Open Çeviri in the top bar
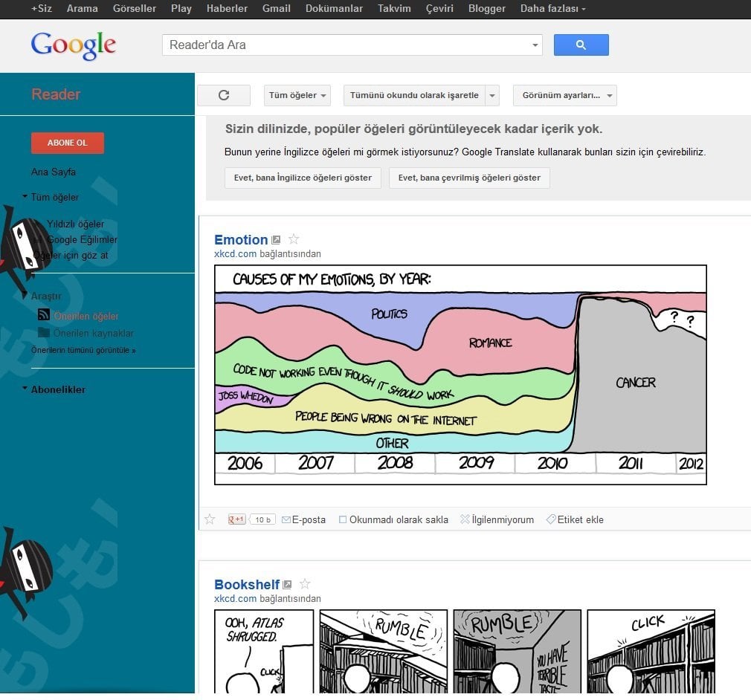The image size is (751, 700). pos(439,9)
